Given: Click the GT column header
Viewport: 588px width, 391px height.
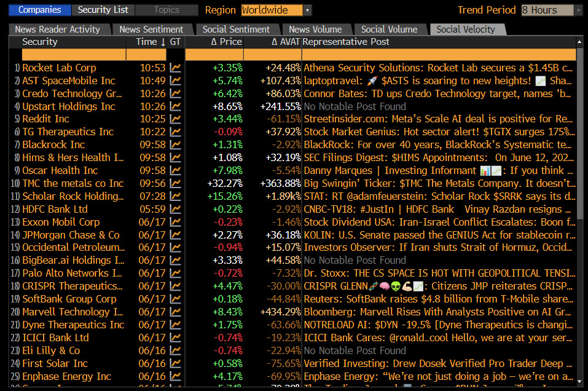Looking at the screenshot, I should [175, 42].
